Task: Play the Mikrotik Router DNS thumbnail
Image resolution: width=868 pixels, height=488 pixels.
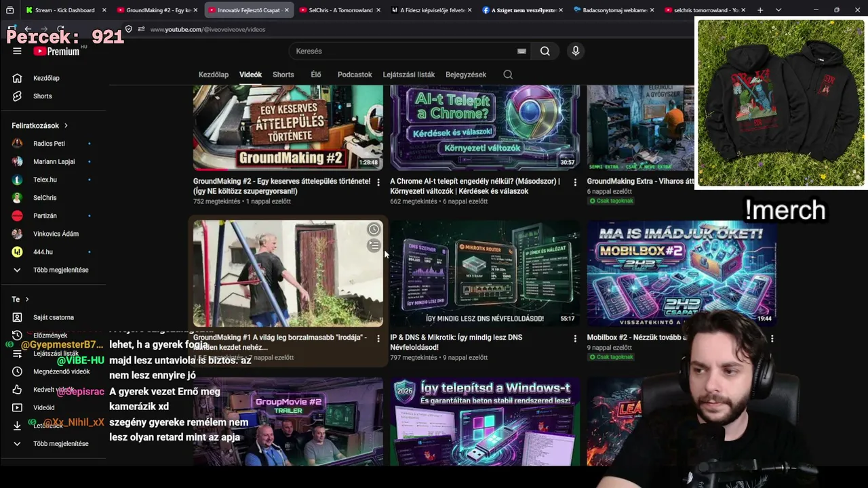Action: [485, 273]
